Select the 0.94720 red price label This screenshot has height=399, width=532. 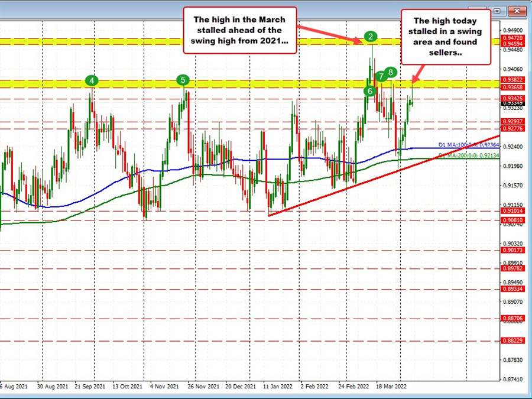coord(512,37)
